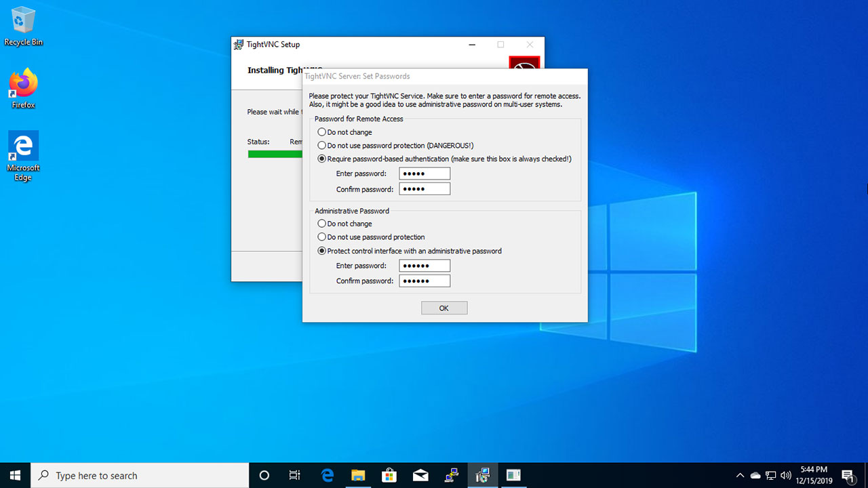
Task: Click the Task View icon on the taskbar
Action: (x=294, y=474)
